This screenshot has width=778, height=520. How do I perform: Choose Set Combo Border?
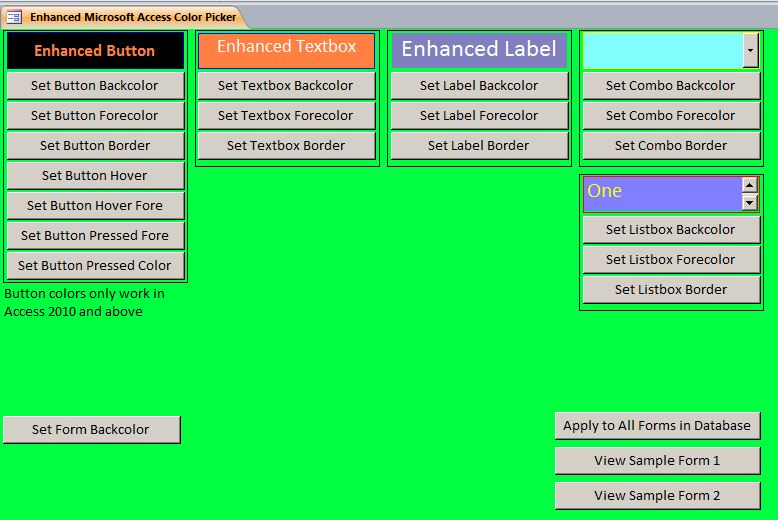671,146
